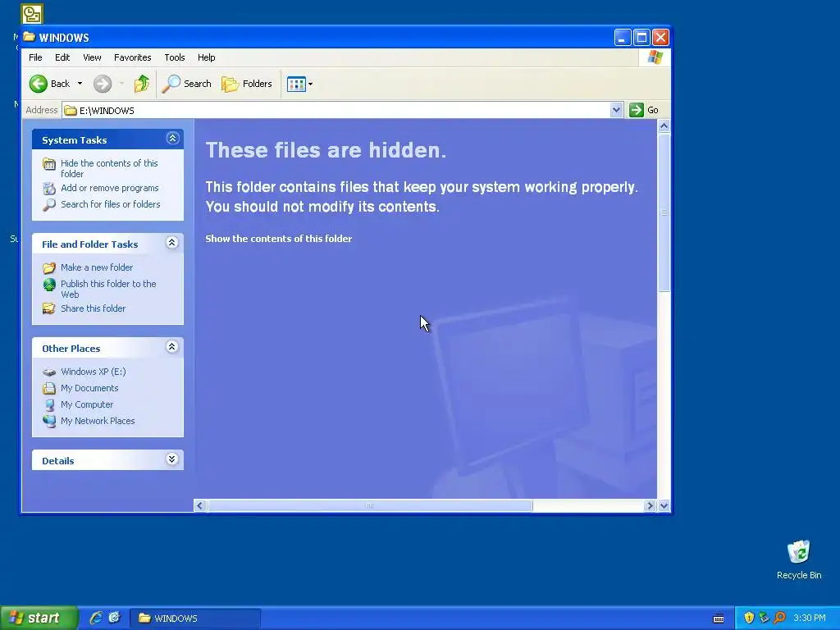The width and height of the screenshot is (840, 630).
Task: Click the yellow security shield tray icon
Action: pos(749,618)
